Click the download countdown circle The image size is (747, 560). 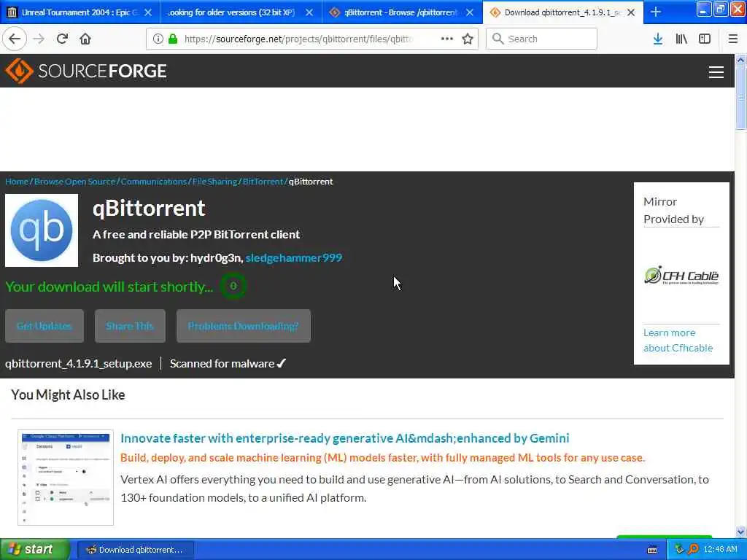pyautogui.click(x=233, y=286)
